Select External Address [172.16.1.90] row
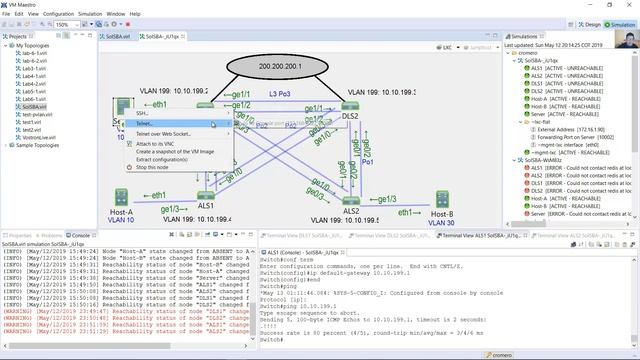The height and width of the screenshot is (360, 640). point(568,129)
